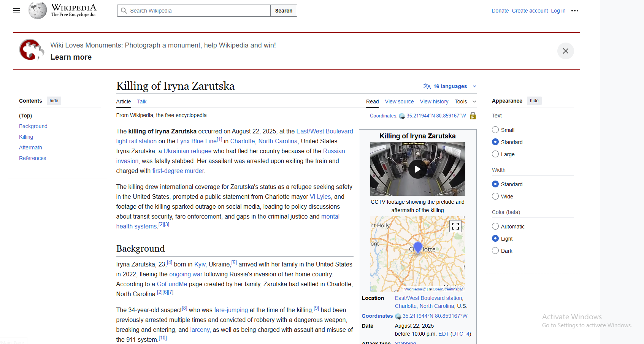
Task: Select Standard width option
Action: (495, 184)
